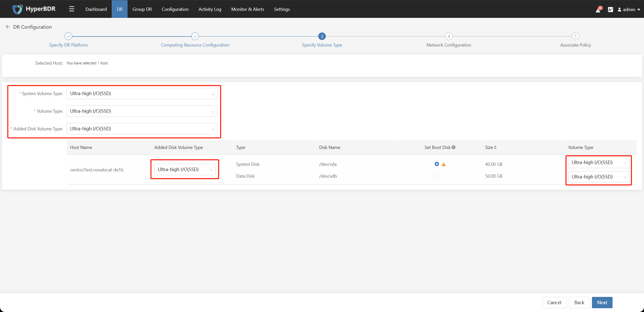Open the Dashboard menu

(96, 9)
